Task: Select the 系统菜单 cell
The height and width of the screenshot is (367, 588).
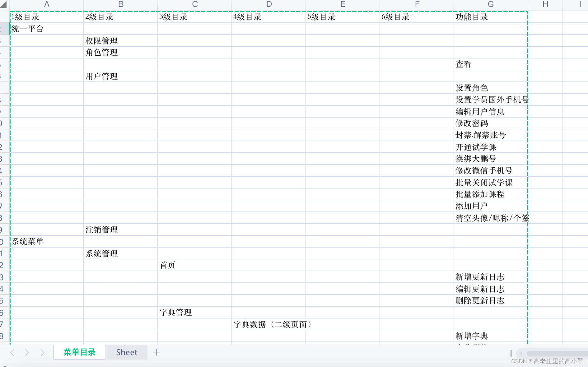Action: [x=47, y=242]
